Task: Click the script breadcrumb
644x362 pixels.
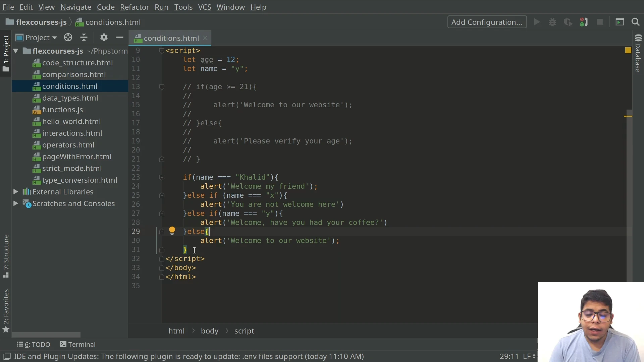Action: tap(244, 331)
